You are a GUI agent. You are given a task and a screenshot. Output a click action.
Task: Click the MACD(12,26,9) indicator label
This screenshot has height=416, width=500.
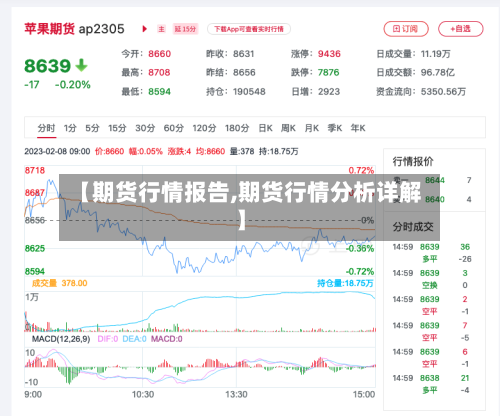click(61, 339)
